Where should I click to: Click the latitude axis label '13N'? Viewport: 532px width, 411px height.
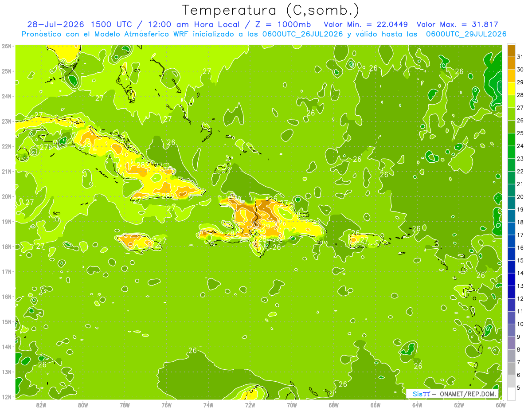[7, 372]
